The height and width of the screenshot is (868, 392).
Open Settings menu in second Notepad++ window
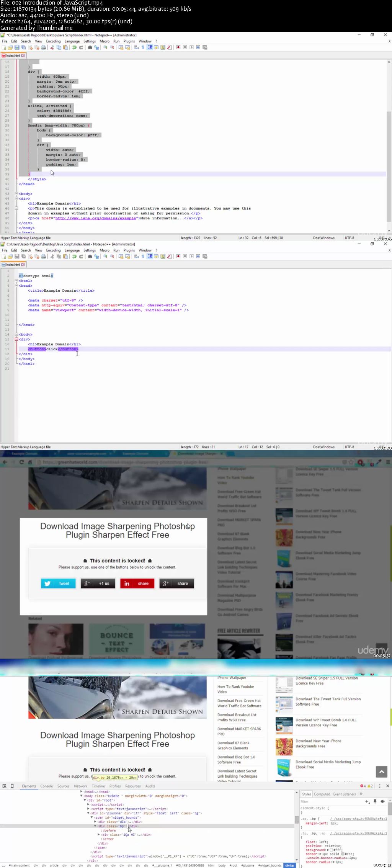click(90, 250)
